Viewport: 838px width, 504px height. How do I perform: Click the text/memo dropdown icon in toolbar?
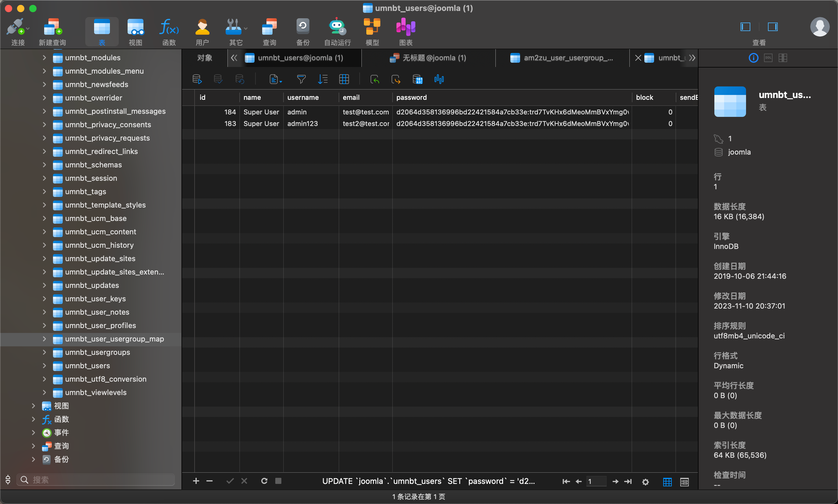click(x=276, y=79)
